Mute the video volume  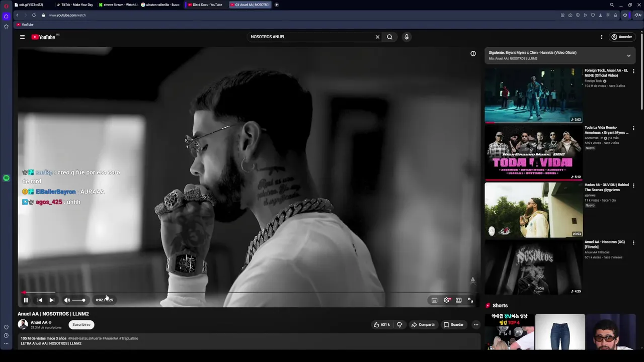67,300
